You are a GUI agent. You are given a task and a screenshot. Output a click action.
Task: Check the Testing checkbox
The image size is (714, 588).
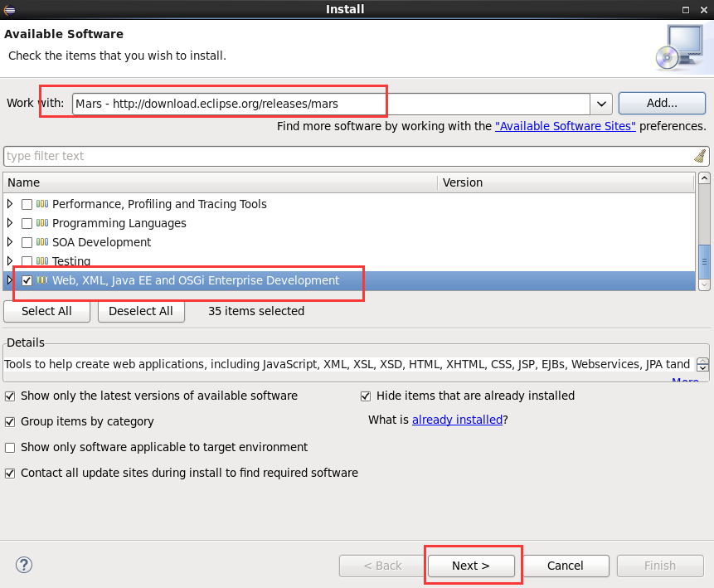(27, 261)
